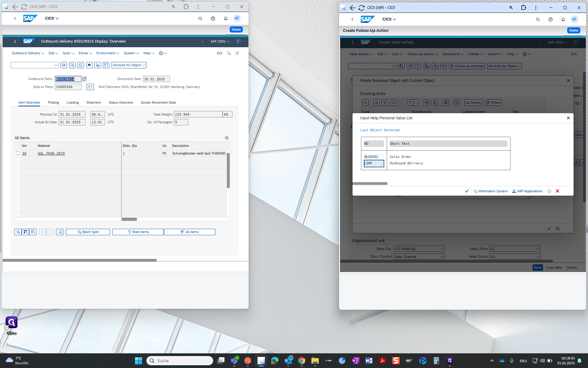
Task: Click the items table vertical scrollbar
Action: click(x=228, y=170)
